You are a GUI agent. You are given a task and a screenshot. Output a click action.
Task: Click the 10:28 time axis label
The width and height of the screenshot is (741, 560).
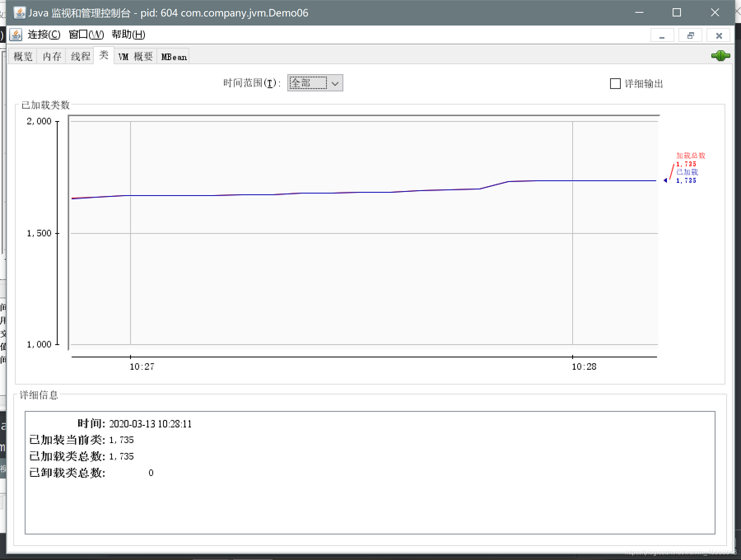pos(584,366)
